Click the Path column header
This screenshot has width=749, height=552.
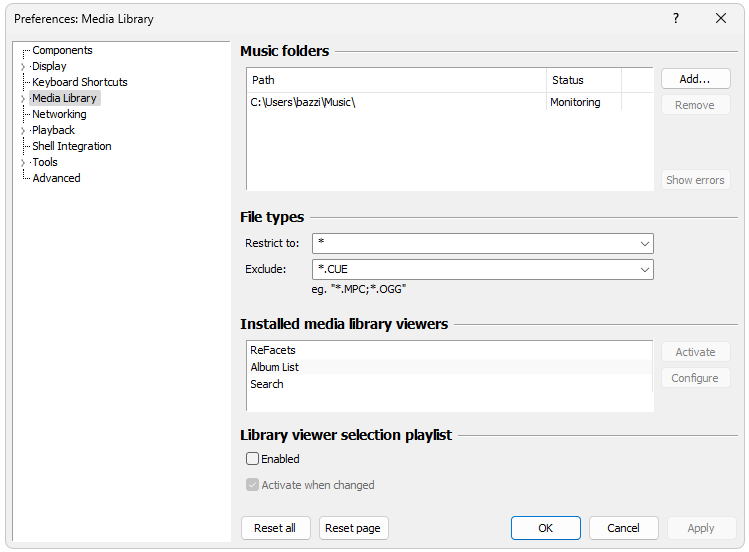coord(396,80)
